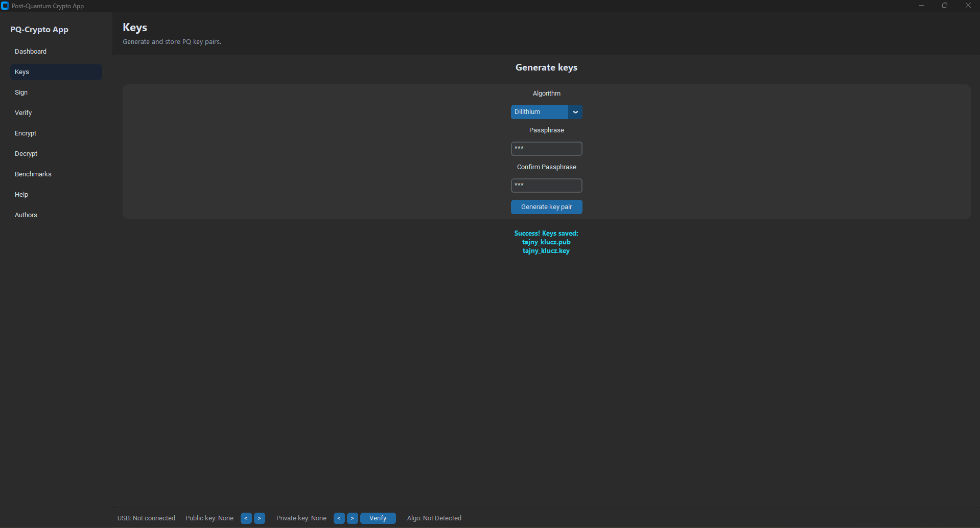This screenshot has height=528, width=980.
Task: Click Verify button in status bar
Action: 378,518
